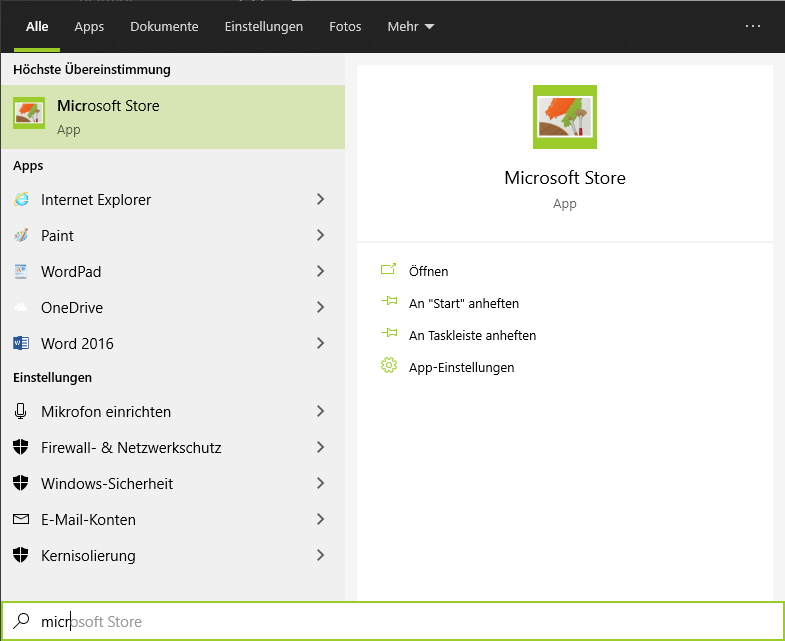Image resolution: width=785 pixels, height=641 pixels.
Task: Click the Word 2016 icon
Action: [x=21, y=344]
